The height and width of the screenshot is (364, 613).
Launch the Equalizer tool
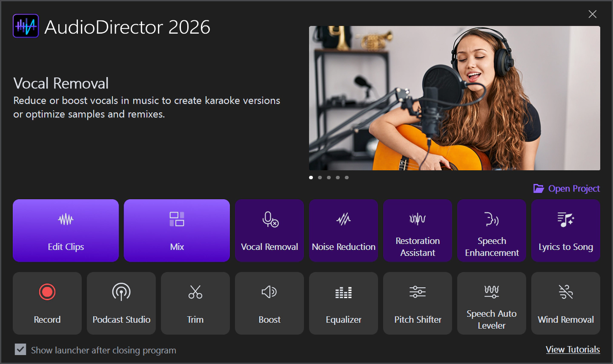coord(344,303)
